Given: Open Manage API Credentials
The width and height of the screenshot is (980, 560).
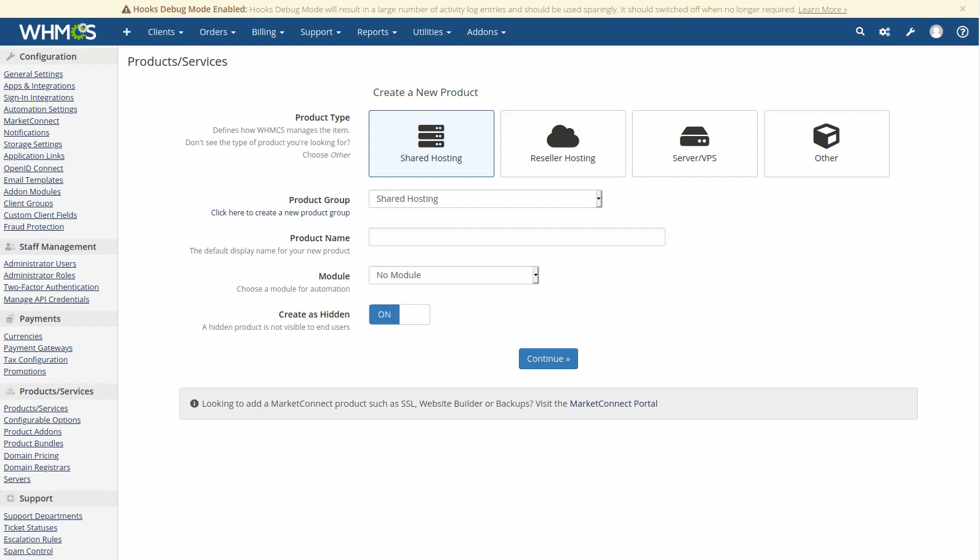Looking at the screenshot, I should tap(47, 299).
